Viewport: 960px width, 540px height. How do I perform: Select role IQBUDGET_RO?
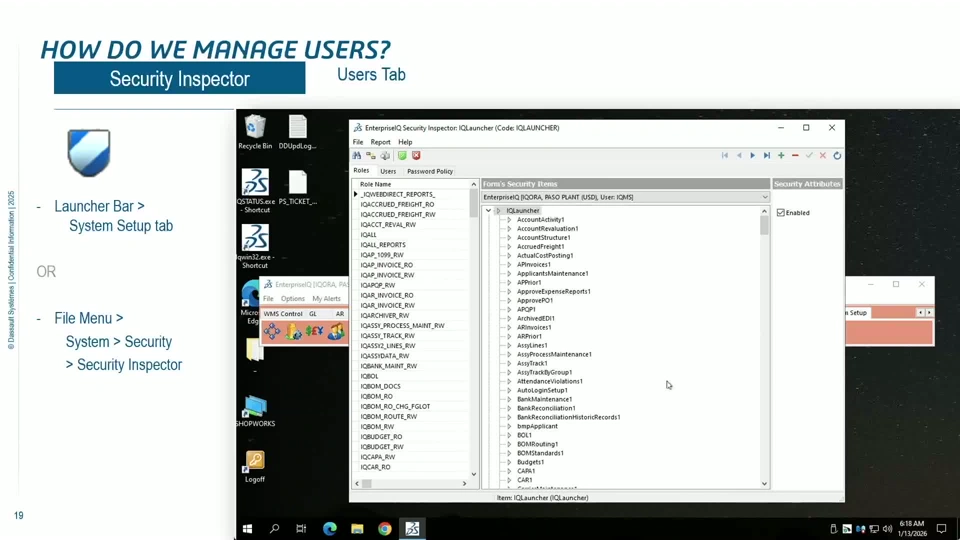381,437
